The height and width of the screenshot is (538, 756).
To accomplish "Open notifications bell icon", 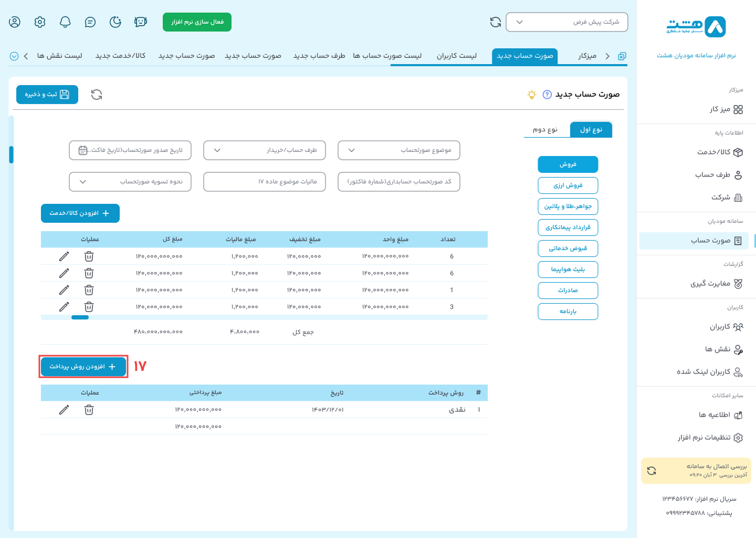I will point(65,22).
